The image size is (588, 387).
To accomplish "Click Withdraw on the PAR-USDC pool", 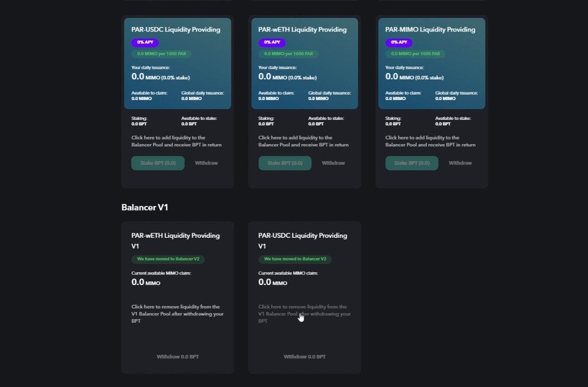I will [206, 163].
